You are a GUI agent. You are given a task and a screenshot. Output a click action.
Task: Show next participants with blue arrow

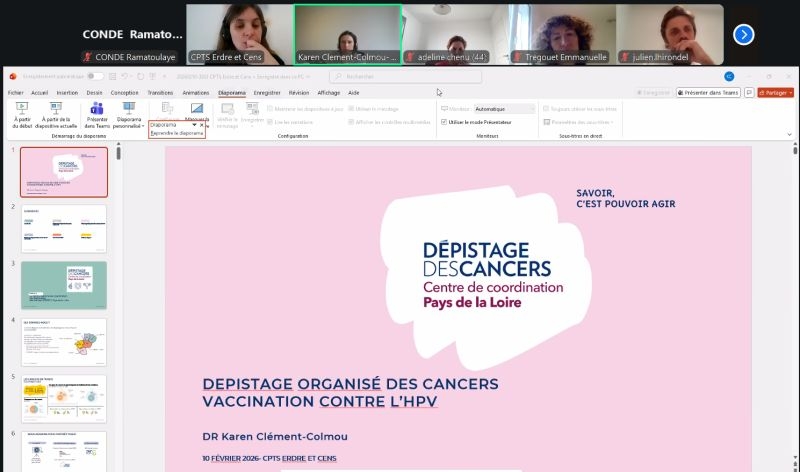743,35
